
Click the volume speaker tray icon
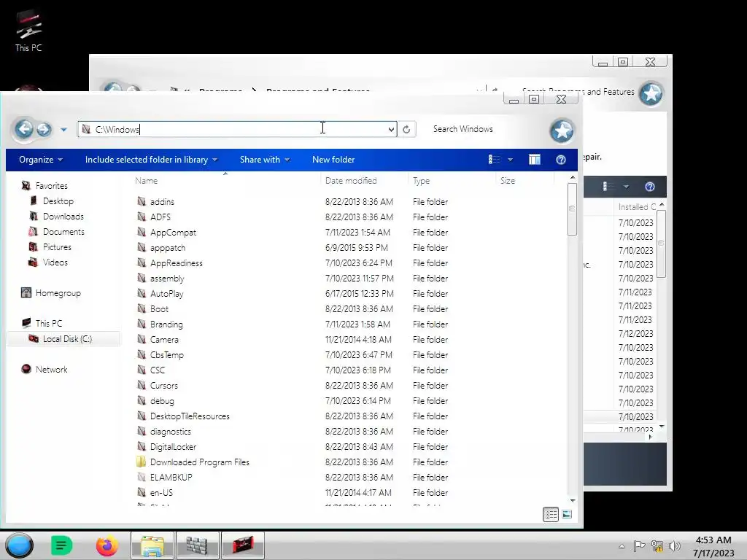674,546
